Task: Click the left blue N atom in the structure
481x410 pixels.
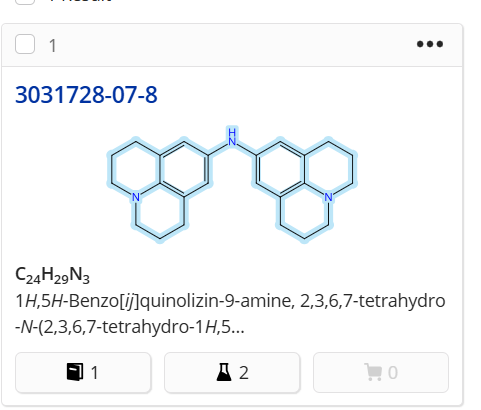Action: (x=136, y=197)
